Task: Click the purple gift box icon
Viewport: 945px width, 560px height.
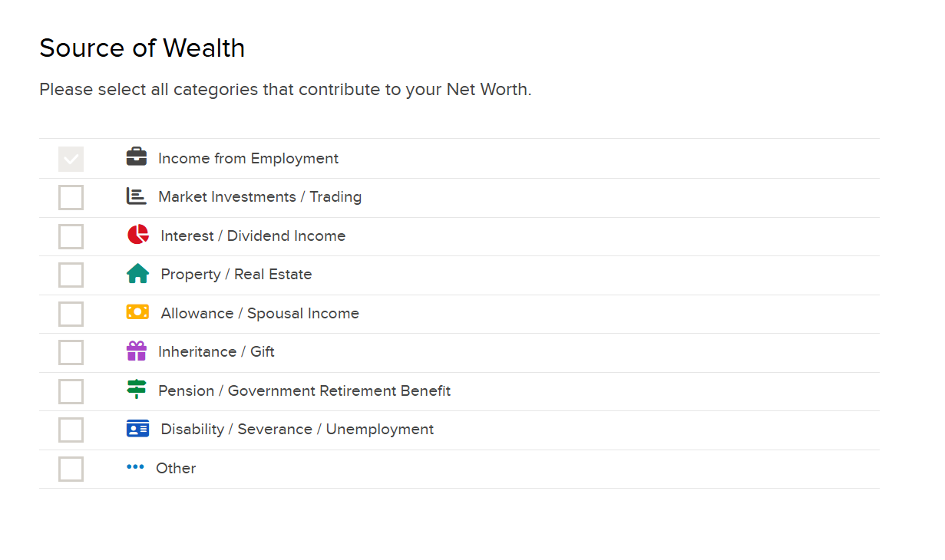Action: (137, 351)
